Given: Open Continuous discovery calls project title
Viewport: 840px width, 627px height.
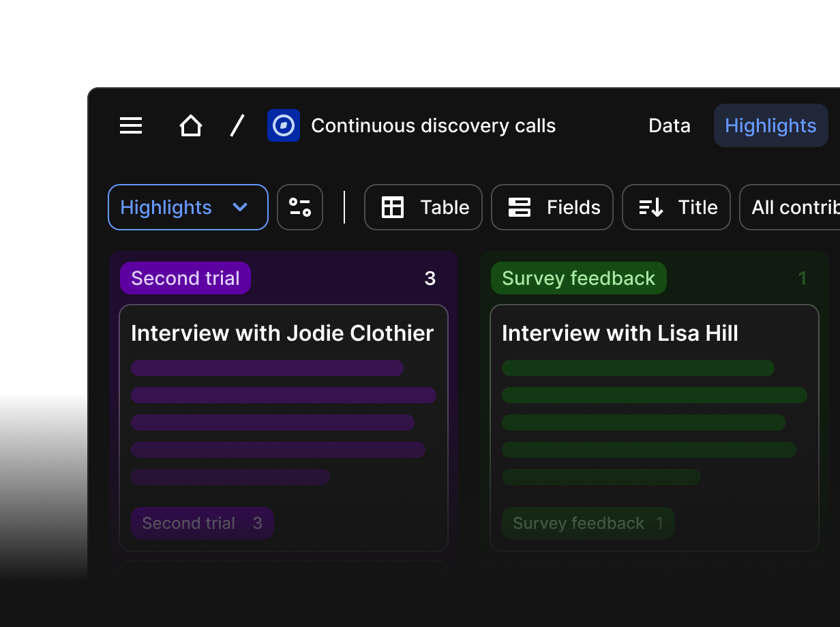Looking at the screenshot, I should click(433, 125).
